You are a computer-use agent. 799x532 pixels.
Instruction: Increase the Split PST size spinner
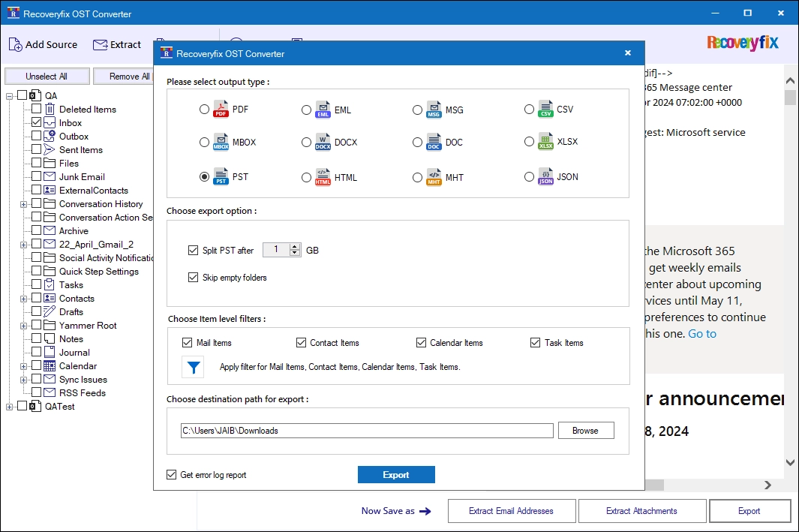295,246
